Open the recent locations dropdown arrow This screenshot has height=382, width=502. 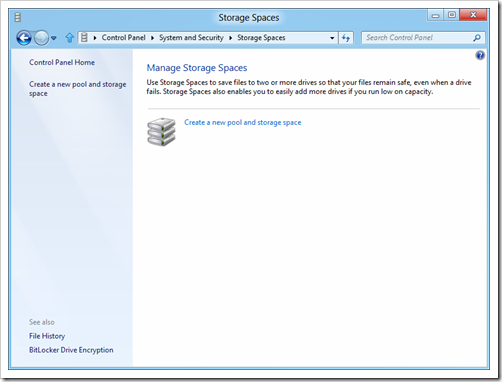pos(54,38)
